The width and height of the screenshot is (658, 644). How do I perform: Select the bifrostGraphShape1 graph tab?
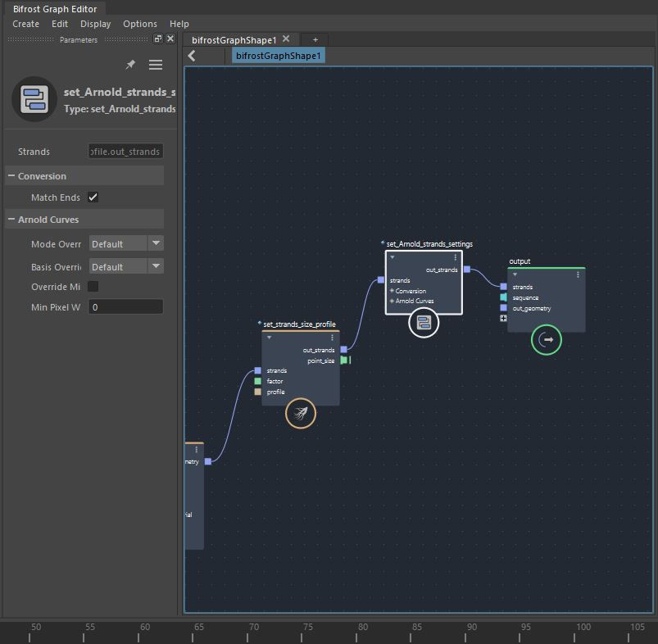(234, 40)
